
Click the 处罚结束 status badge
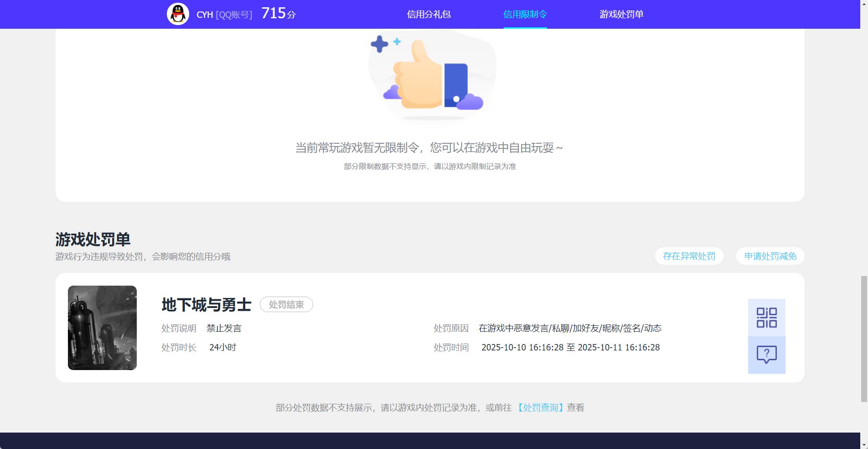click(x=286, y=305)
